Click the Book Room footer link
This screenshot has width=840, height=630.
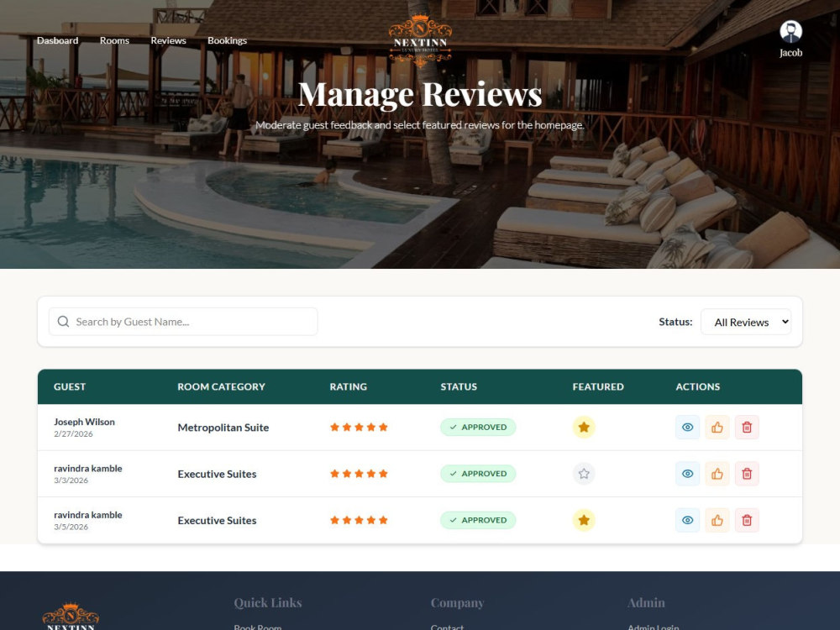click(258, 627)
